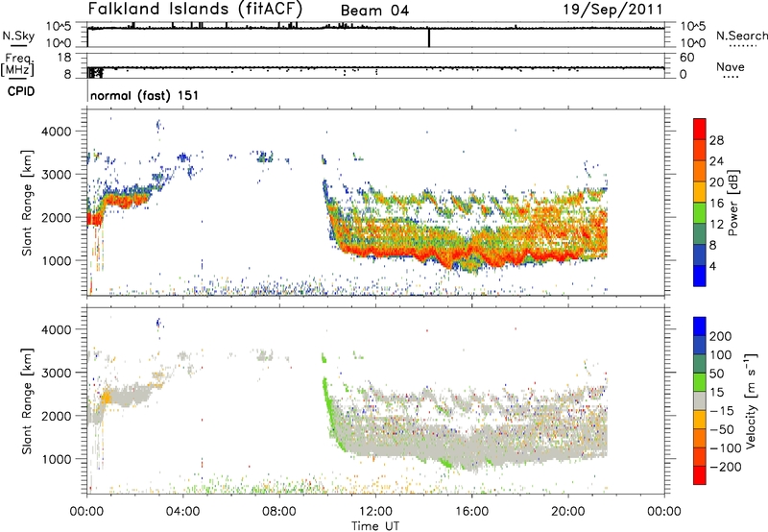The image size is (768, 532).
Task: Click the 4000 tick of the power panel
Action: click(56, 132)
